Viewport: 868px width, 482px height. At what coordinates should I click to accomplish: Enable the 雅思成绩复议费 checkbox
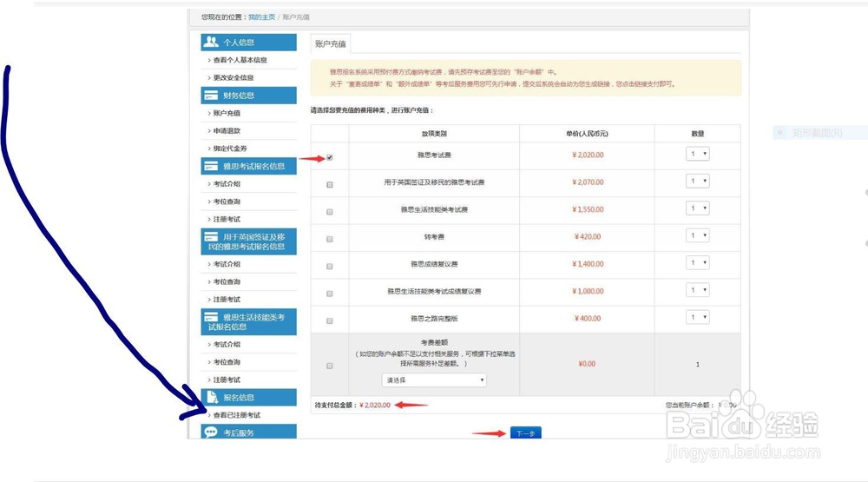330,267
